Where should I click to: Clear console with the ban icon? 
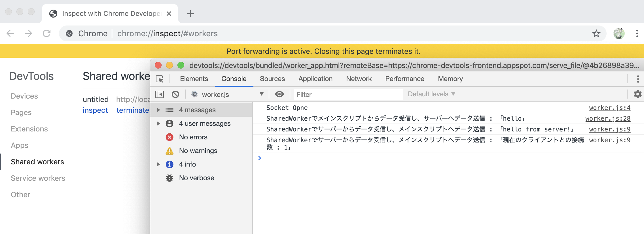[x=175, y=94]
